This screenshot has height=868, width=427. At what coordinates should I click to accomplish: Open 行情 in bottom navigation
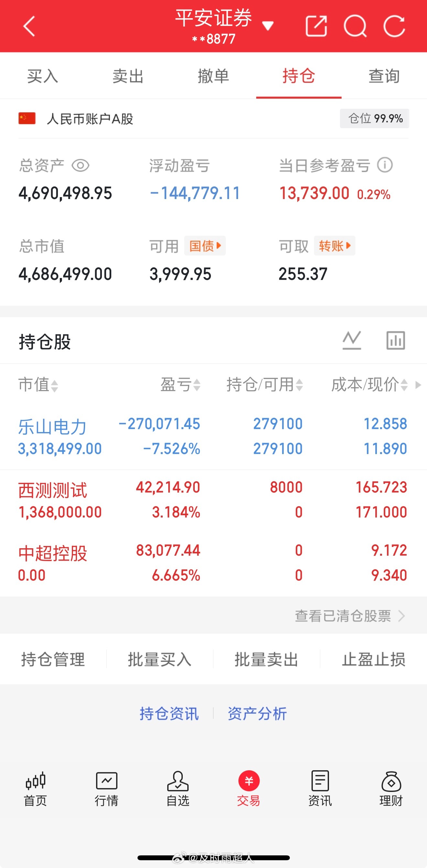[106, 789]
